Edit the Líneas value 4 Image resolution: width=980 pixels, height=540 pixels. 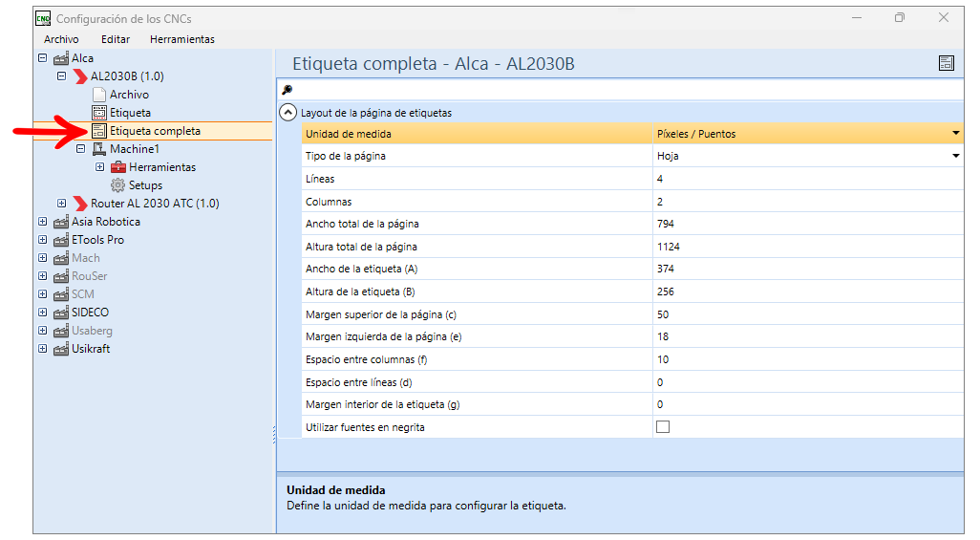(807, 179)
